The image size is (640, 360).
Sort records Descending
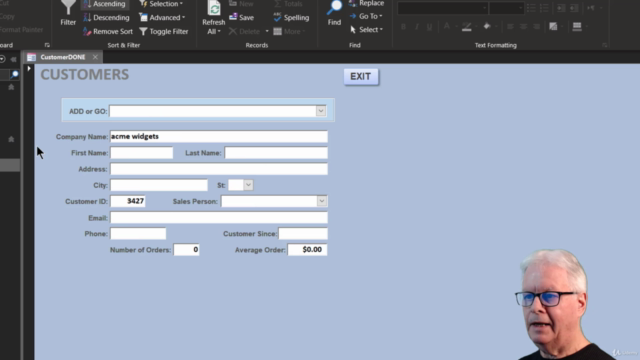[x=106, y=18]
